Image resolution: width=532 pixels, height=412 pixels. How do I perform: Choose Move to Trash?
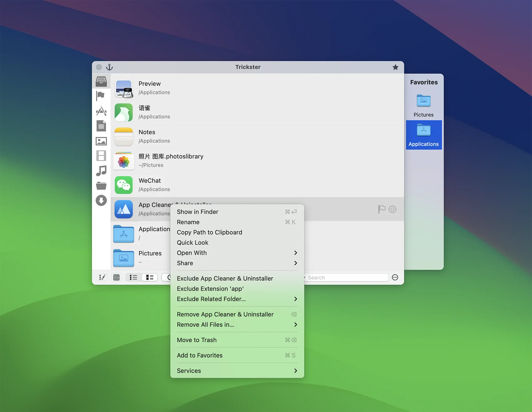237,340
